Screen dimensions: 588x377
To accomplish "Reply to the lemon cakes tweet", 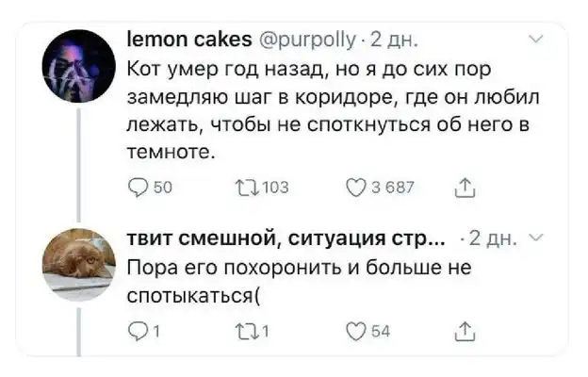I will tap(136, 188).
